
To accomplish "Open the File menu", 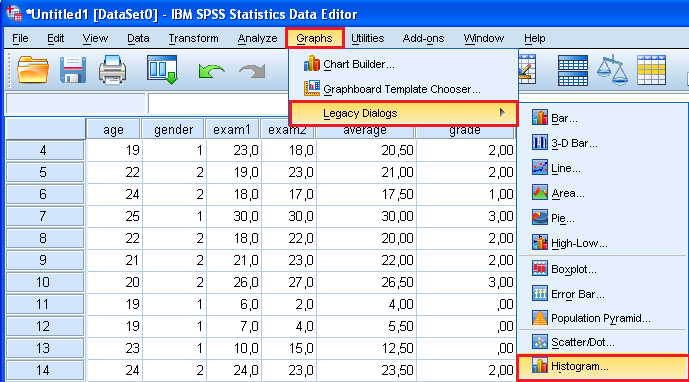I will coord(20,38).
